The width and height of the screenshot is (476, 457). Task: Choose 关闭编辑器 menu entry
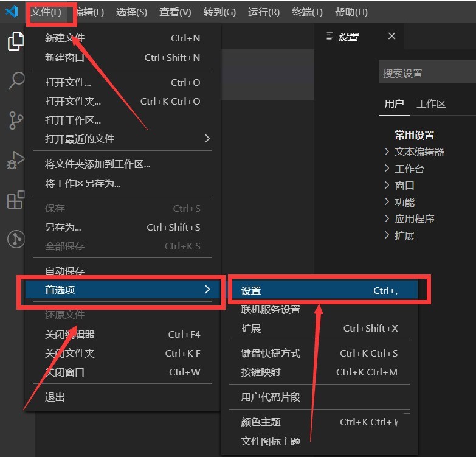click(123, 335)
